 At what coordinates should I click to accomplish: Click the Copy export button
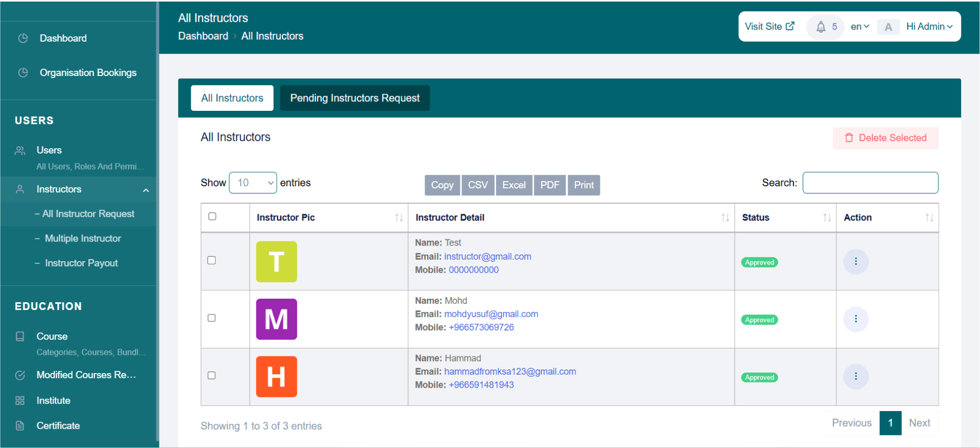(x=442, y=185)
